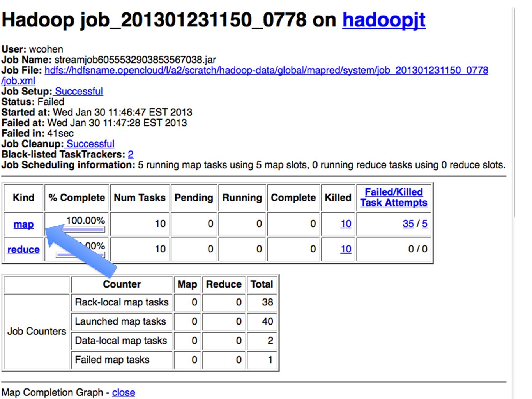Click the killed map tasks count 10
Image resolution: width=532 pixels, height=399 pixels.
tap(346, 224)
